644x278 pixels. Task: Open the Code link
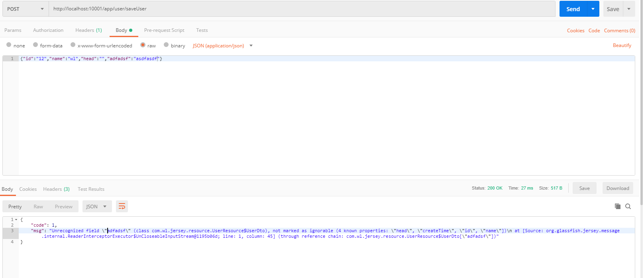tap(594, 31)
